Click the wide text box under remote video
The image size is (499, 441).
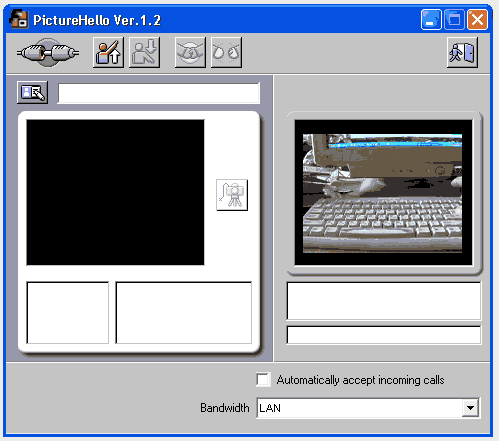184,313
